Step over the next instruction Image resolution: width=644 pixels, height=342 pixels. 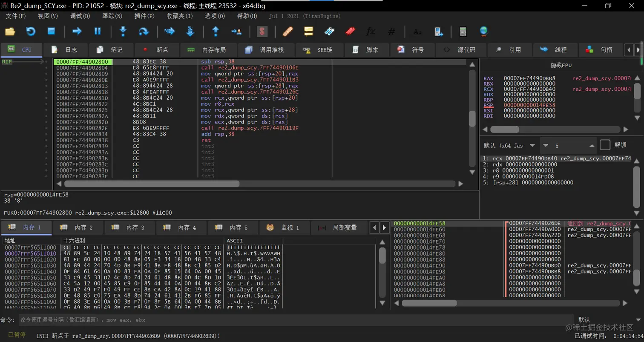point(144,31)
